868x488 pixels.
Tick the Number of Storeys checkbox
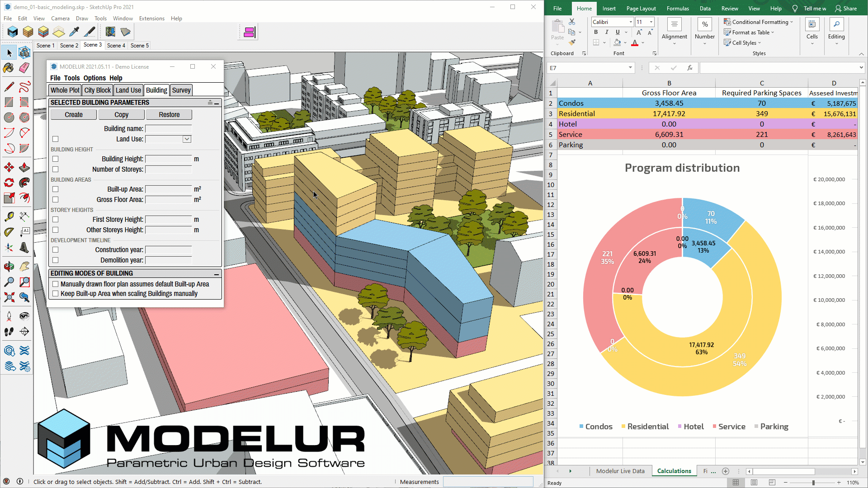(56, 169)
